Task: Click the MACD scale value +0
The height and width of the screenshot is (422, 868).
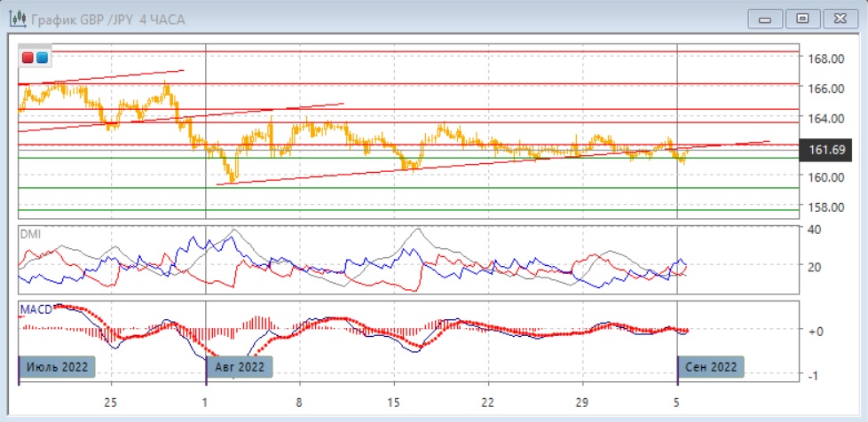Action: [815, 331]
